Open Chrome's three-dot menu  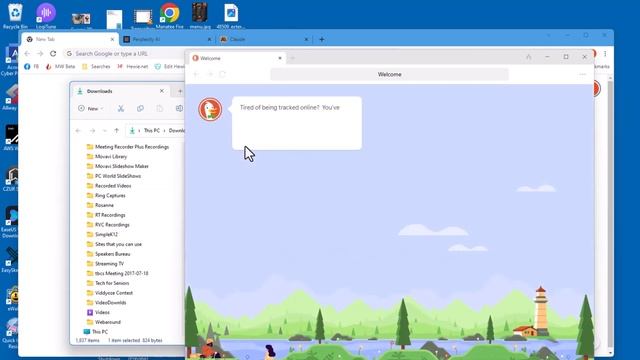(x=605, y=53)
